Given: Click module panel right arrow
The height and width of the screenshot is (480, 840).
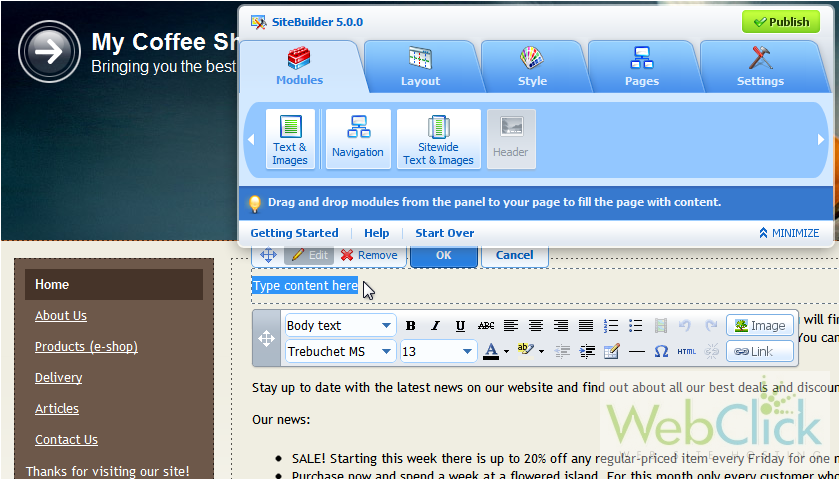Looking at the screenshot, I should click(820, 139).
